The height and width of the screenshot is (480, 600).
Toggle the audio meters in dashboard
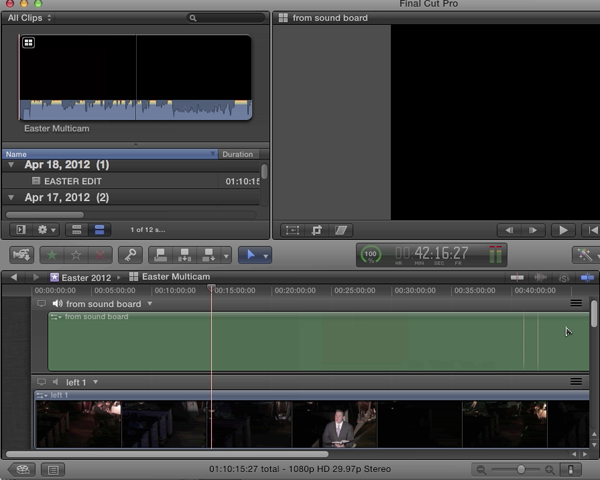coord(496,255)
